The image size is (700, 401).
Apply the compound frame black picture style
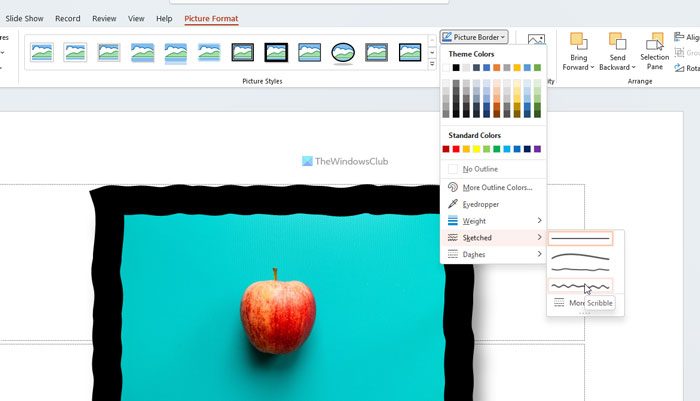point(376,52)
